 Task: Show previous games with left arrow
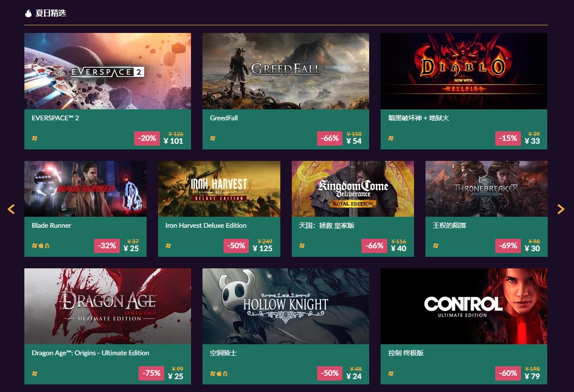pos(11,209)
